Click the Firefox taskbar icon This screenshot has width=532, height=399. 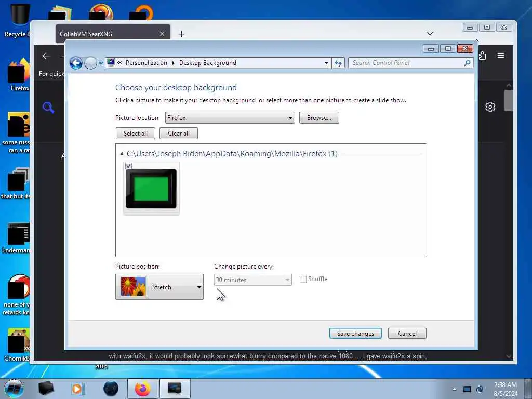point(142,389)
